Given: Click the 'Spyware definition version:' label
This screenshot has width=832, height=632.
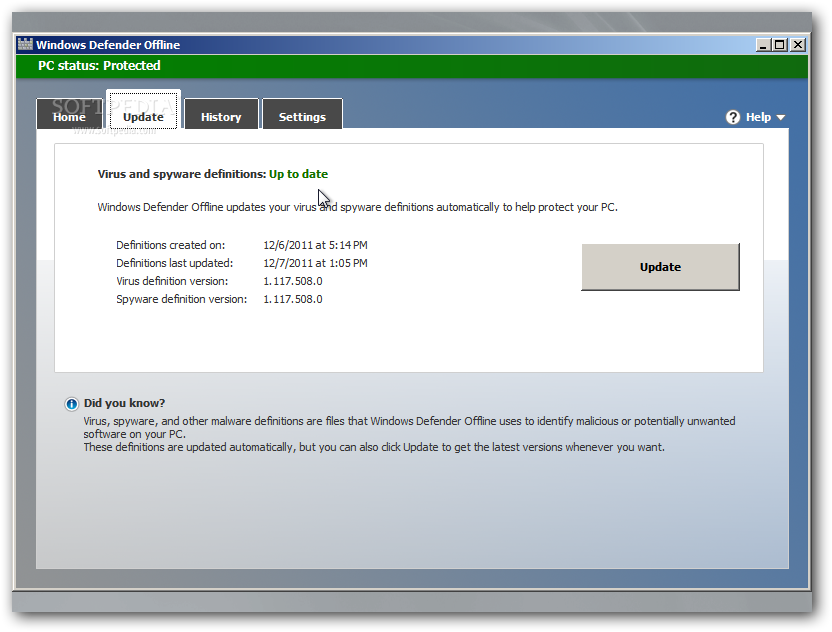Looking at the screenshot, I should [x=181, y=299].
